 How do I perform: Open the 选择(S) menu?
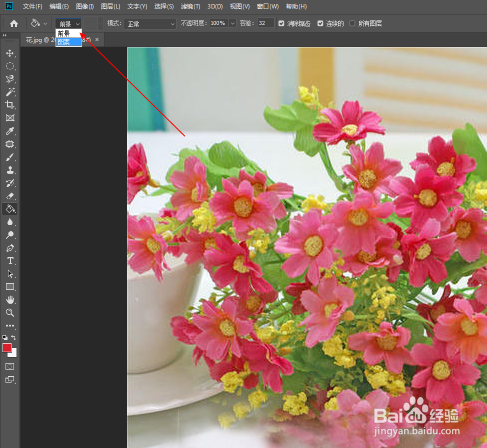click(164, 6)
